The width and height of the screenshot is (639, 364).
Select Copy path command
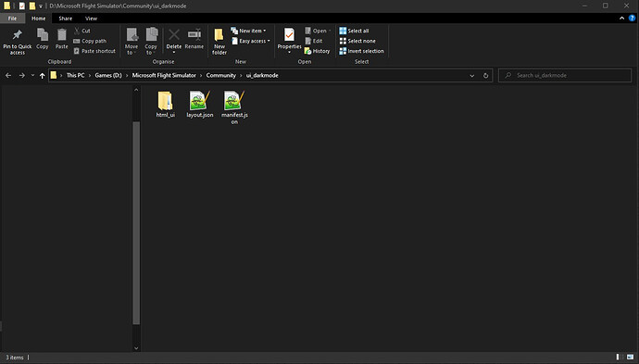point(90,41)
